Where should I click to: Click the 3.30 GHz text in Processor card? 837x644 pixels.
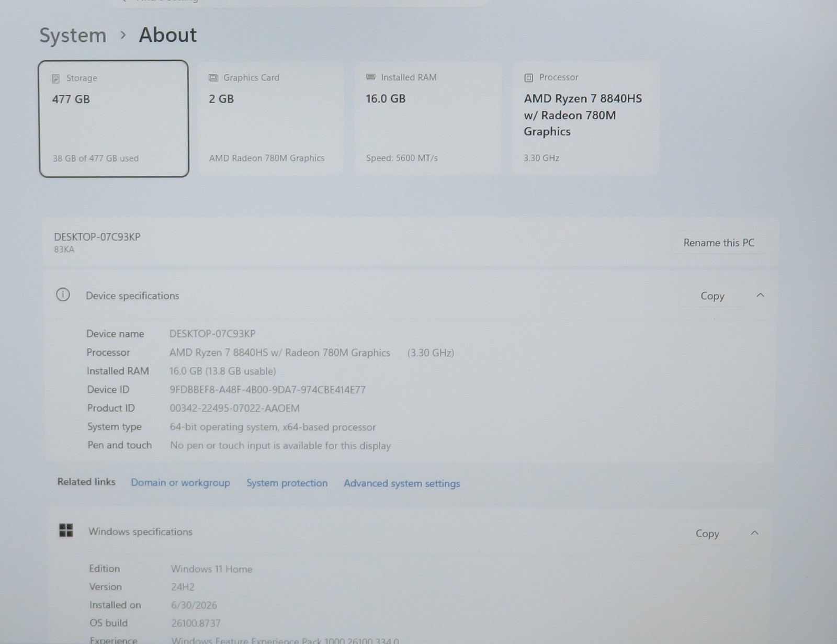coord(541,157)
